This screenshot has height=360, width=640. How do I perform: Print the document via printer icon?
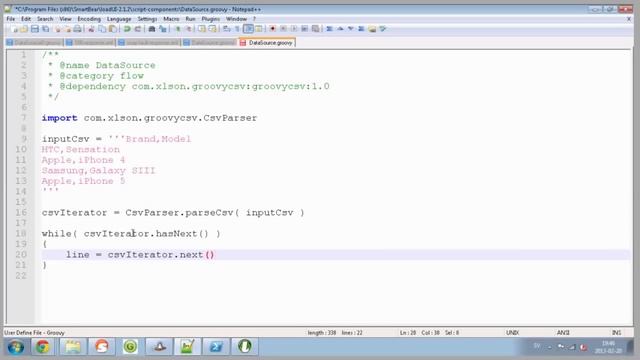78,29
